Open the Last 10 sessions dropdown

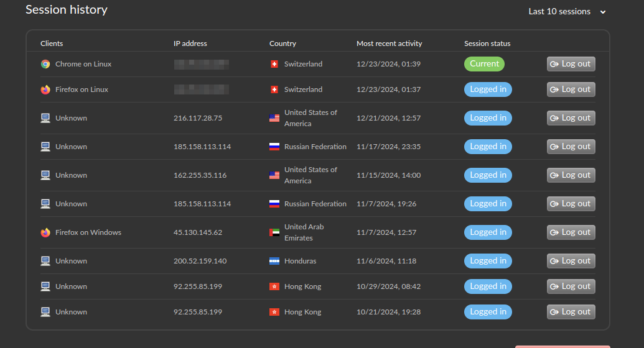click(567, 11)
